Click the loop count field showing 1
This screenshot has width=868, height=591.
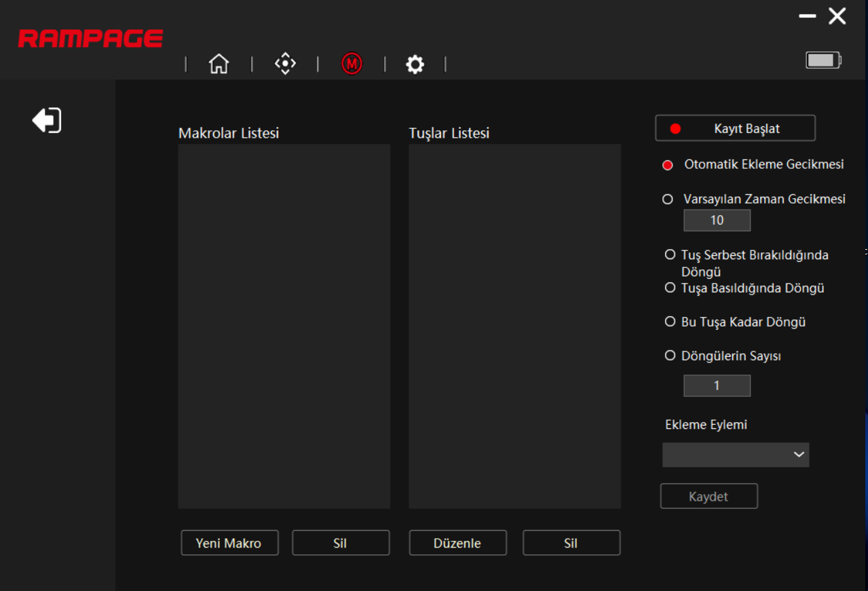coord(717,385)
